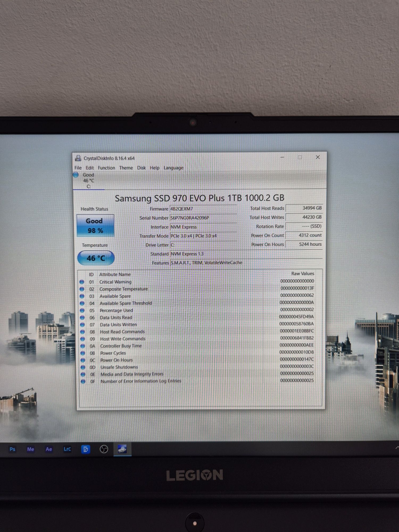
Task: Open OBS Studio from the taskbar
Action: (104, 449)
